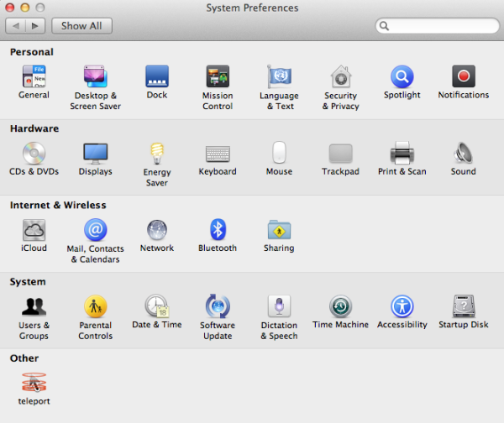The image size is (504, 423).
Task: Click the magnifying glass in search field
Action: coord(384,26)
